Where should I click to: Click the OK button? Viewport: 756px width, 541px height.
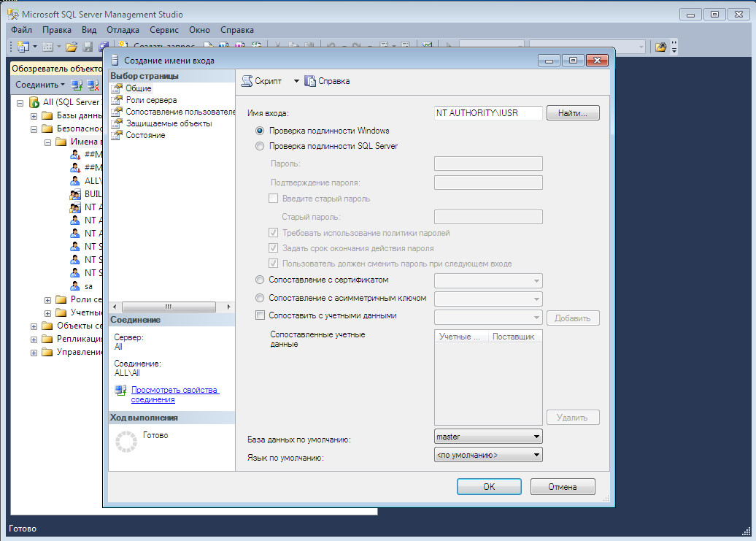click(x=489, y=486)
